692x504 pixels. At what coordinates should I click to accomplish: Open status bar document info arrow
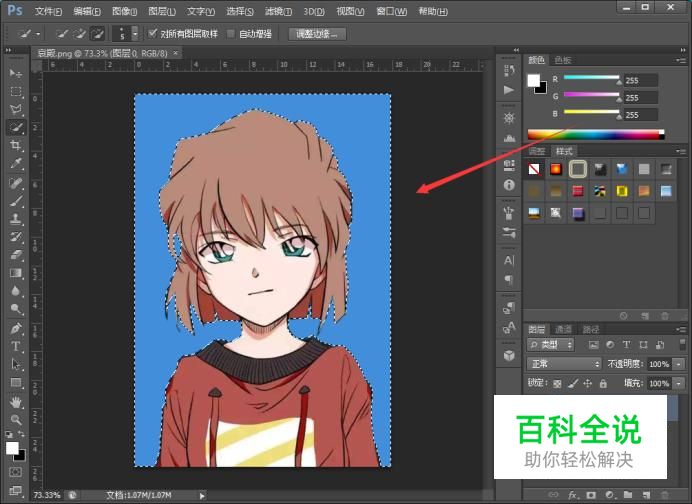202,496
